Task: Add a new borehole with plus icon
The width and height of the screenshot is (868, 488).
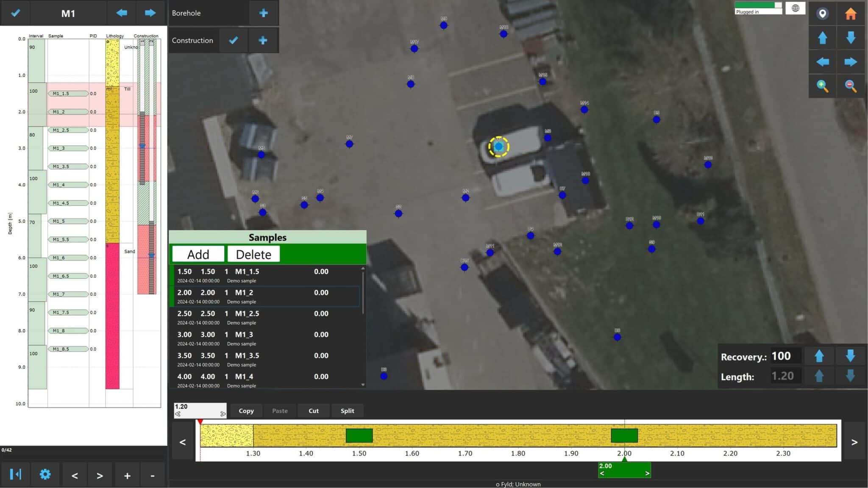Action: click(263, 13)
